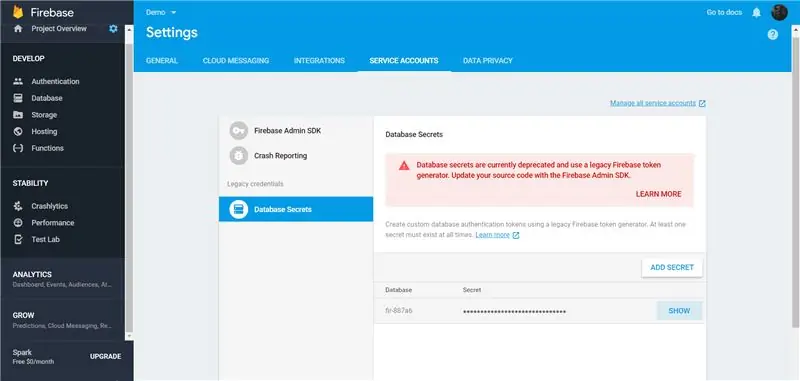The height and width of the screenshot is (381, 800).
Task: Click the Authentication people icon
Action: pyautogui.click(x=18, y=81)
